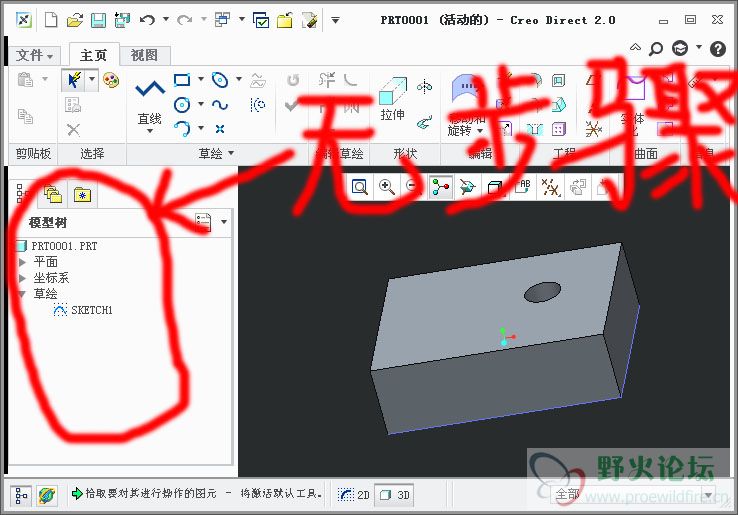Click the display style box icon

[x=494, y=187]
